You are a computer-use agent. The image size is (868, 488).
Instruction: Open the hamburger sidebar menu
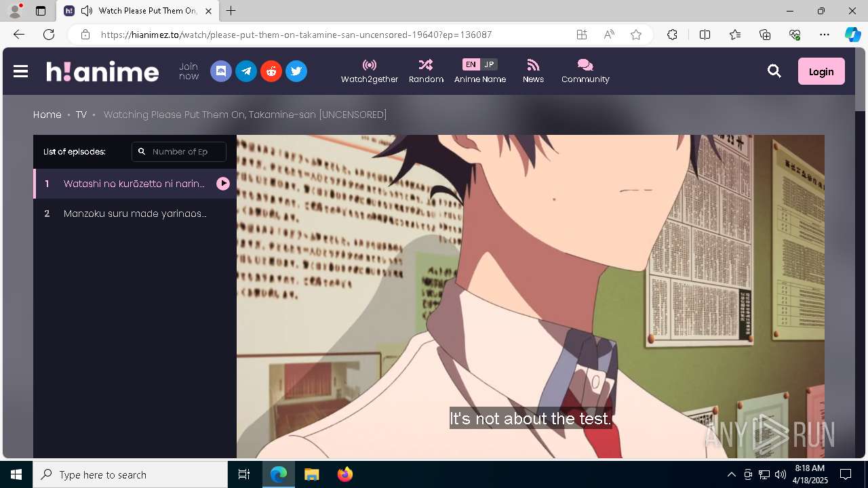pos(20,71)
